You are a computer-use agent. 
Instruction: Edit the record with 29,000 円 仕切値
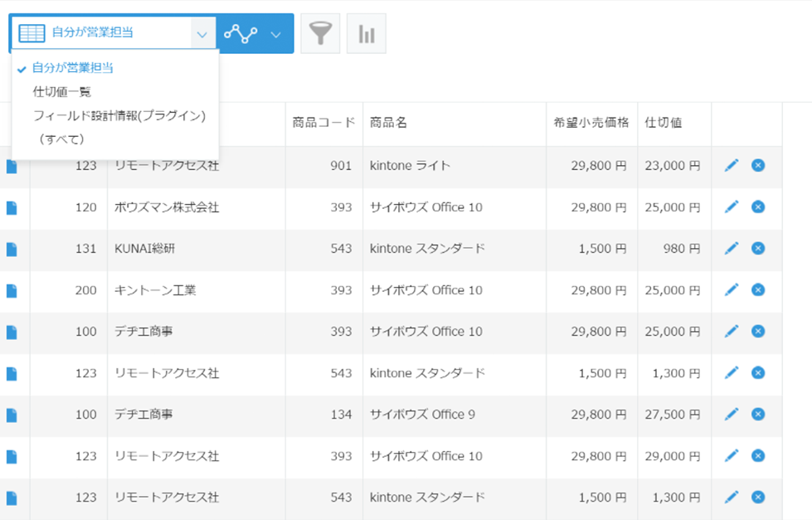(x=732, y=455)
